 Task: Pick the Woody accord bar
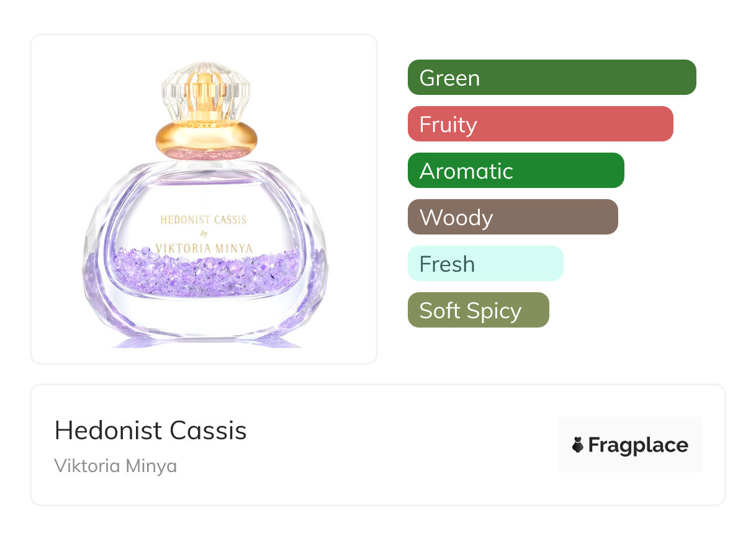coord(513,217)
